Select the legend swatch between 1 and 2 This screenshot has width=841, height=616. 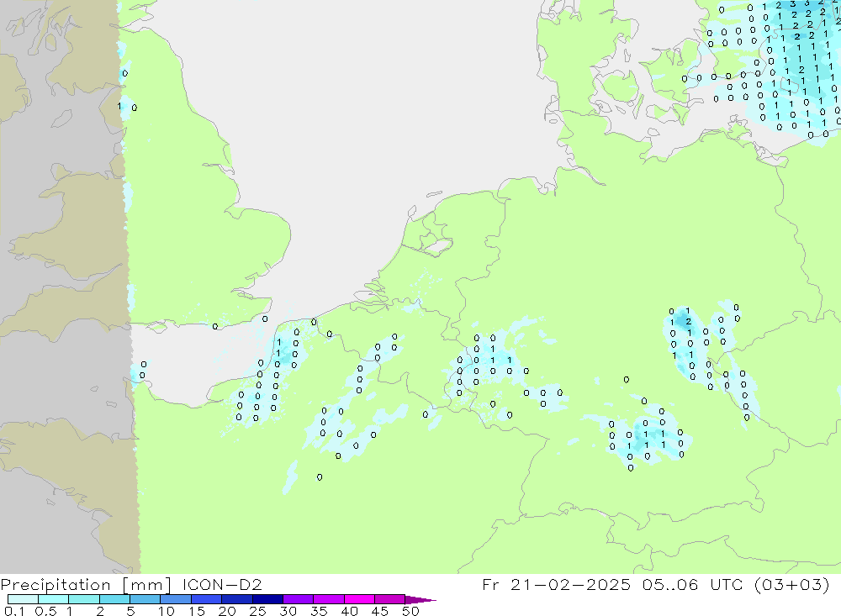[x=84, y=599]
